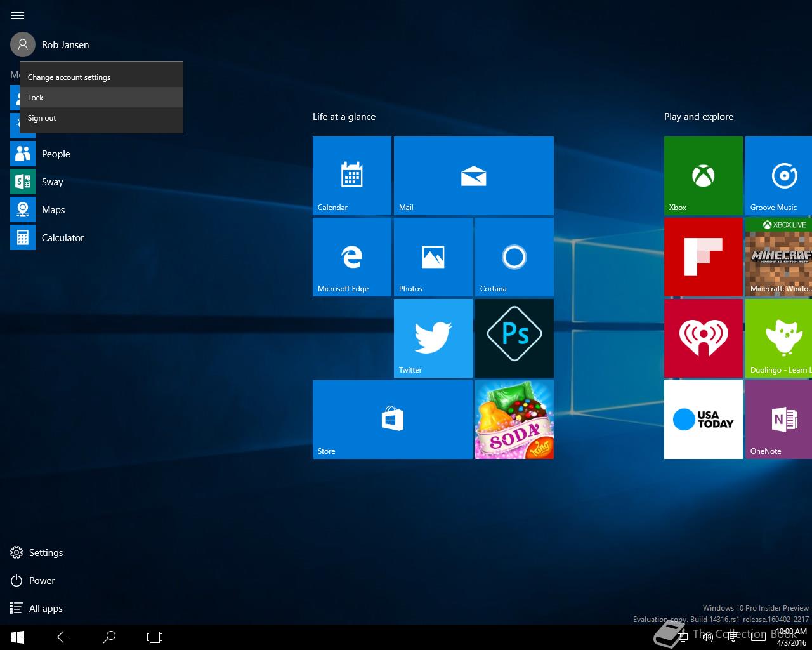This screenshot has width=812, height=650.
Task: Open Settings from the Start menu
Action: point(37,552)
